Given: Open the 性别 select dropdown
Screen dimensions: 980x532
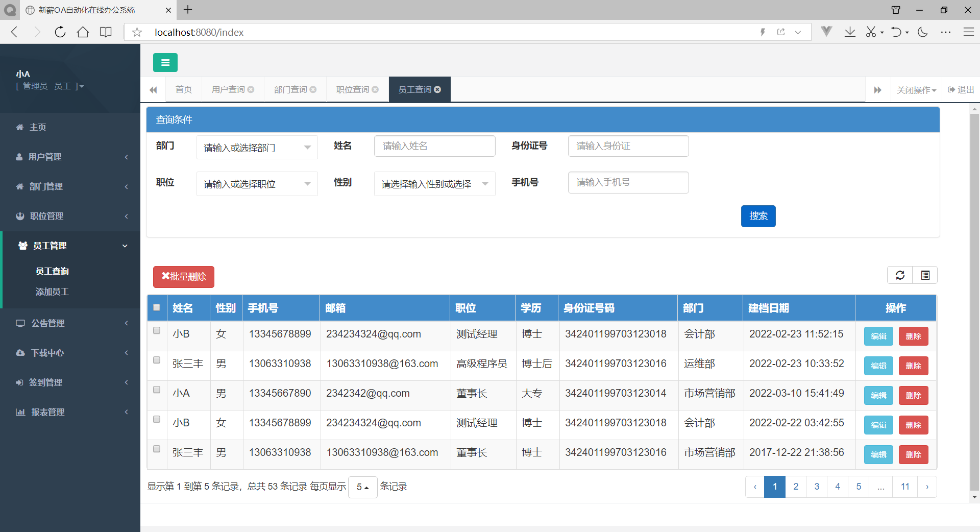Looking at the screenshot, I should [x=434, y=184].
